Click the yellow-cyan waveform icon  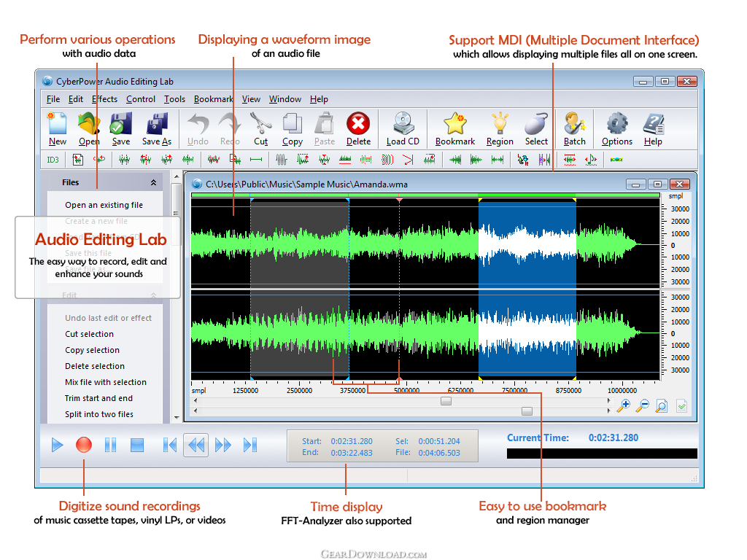pyautogui.click(x=616, y=160)
